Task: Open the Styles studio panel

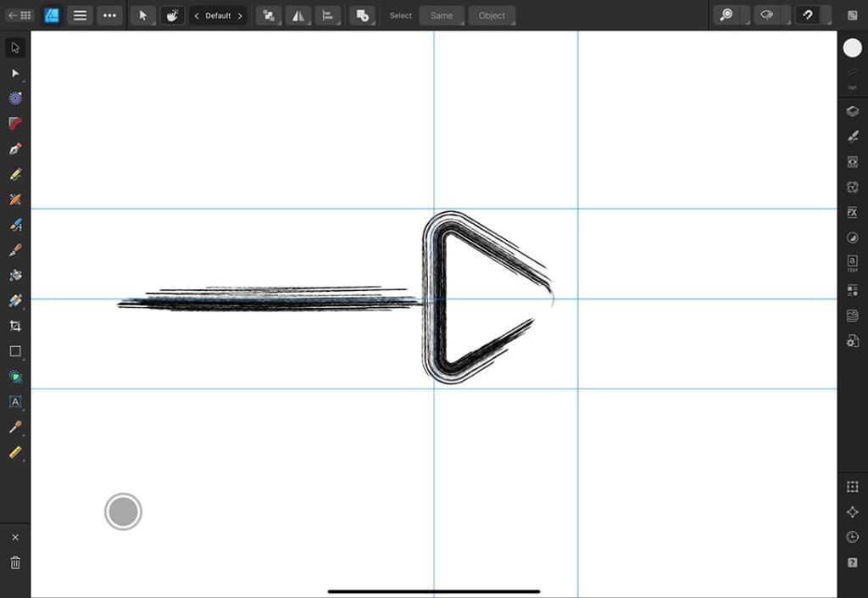Action: [x=853, y=238]
